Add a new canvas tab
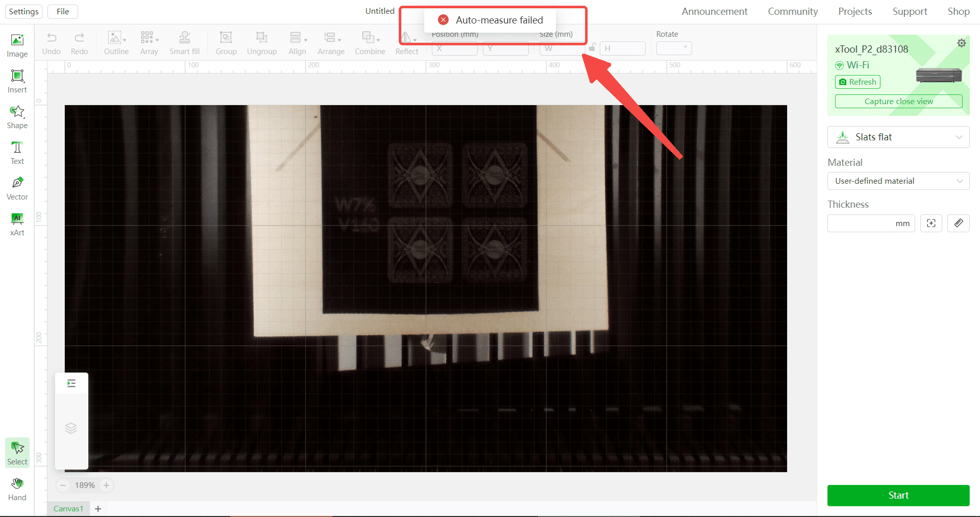The image size is (980, 517). tap(98, 509)
